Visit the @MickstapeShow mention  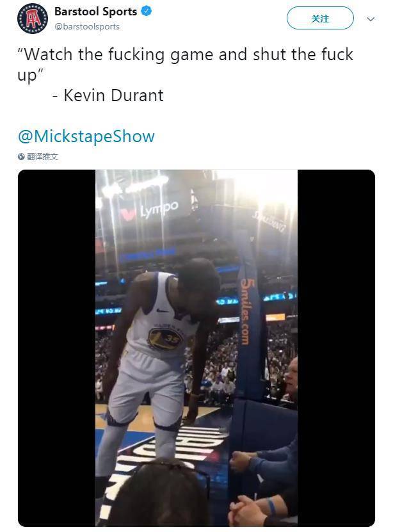86,136
